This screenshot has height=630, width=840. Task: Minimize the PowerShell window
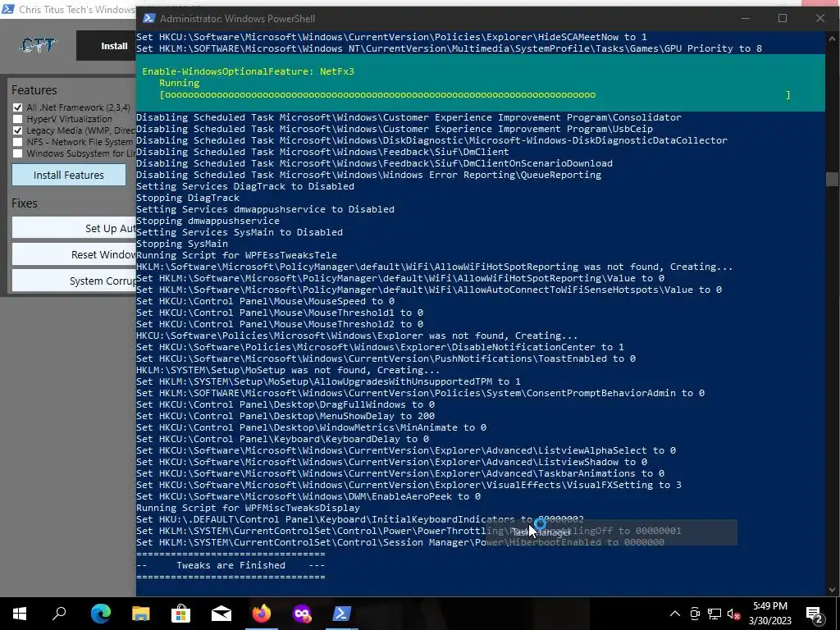pos(745,18)
